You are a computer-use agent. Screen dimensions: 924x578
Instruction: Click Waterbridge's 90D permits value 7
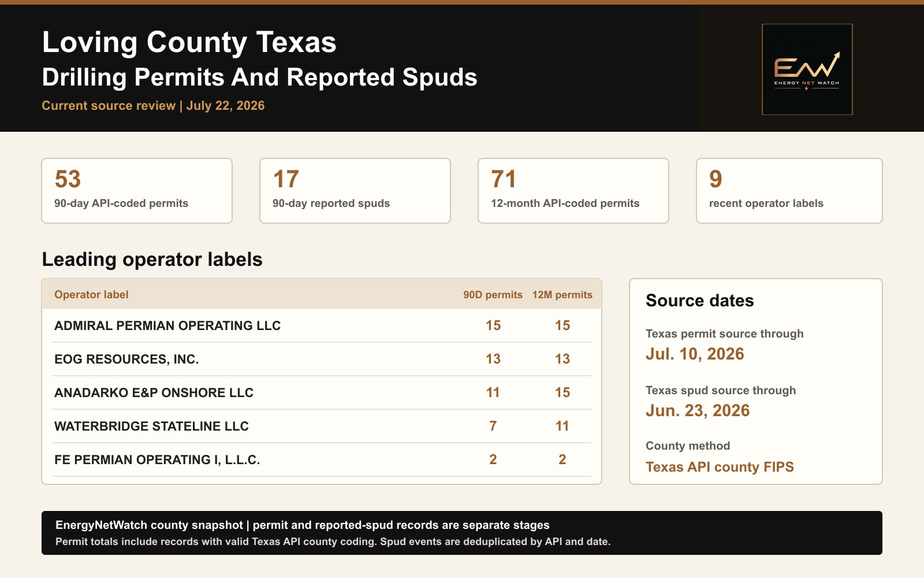click(493, 426)
